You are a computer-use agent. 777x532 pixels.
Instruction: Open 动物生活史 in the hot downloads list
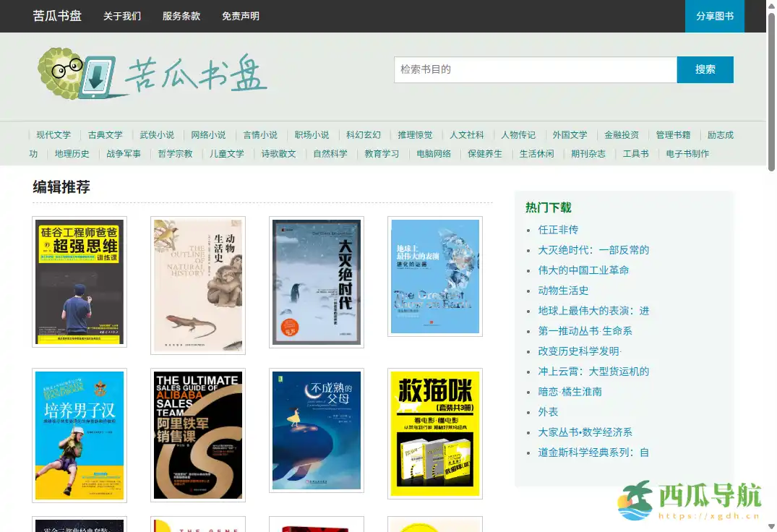coord(563,290)
